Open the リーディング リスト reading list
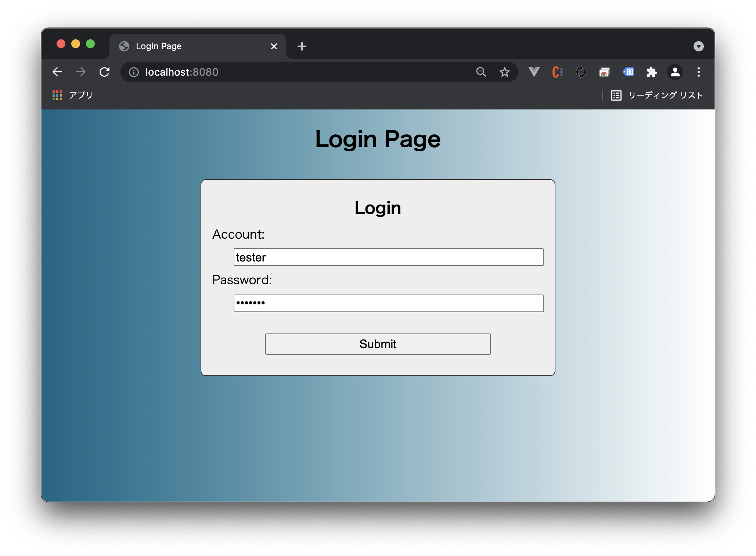The width and height of the screenshot is (756, 556). 657,95
